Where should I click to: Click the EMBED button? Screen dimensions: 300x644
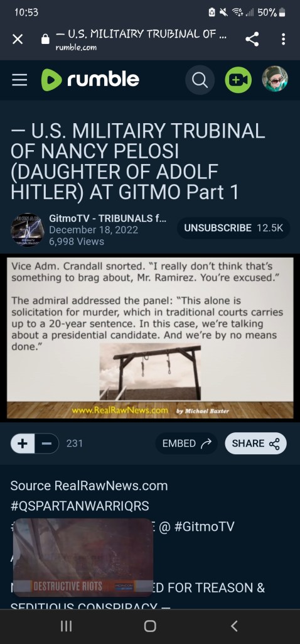point(187,444)
